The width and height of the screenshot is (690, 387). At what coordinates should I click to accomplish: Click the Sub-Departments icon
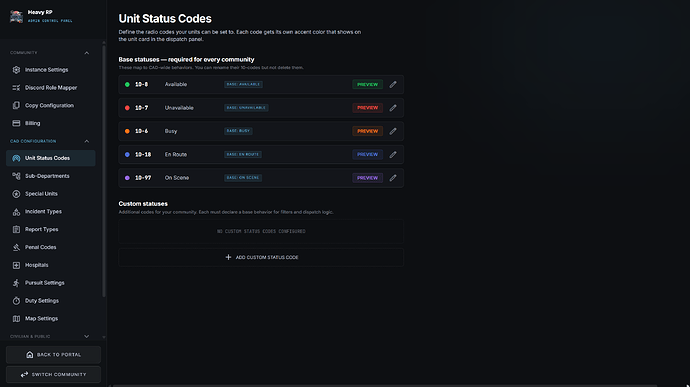(16, 176)
